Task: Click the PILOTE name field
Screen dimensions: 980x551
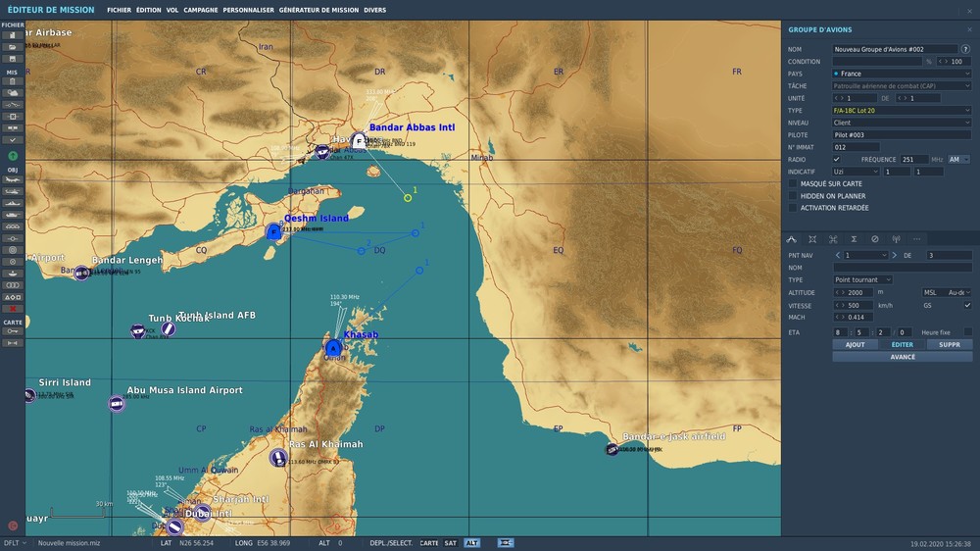Action: pos(902,135)
